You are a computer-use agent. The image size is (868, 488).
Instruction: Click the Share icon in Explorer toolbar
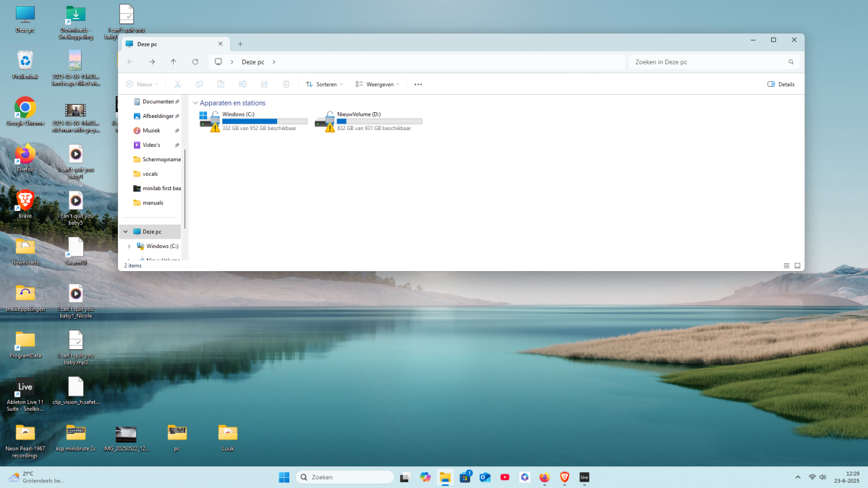click(264, 84)
